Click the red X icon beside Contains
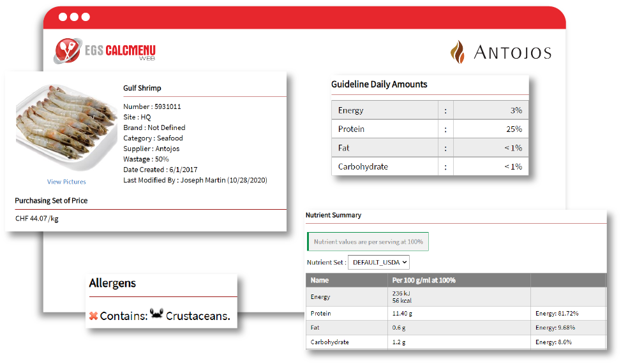 94,316
